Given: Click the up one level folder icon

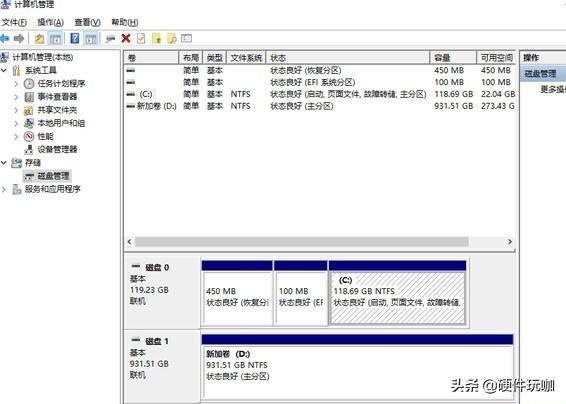Looking at the screenshot, I should [x=39, y=38].
